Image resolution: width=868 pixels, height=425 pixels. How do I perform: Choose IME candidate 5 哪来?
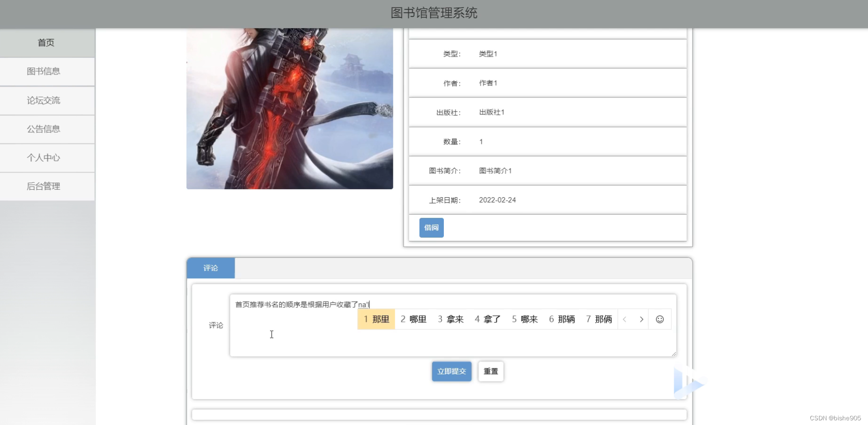click(524, 319)
